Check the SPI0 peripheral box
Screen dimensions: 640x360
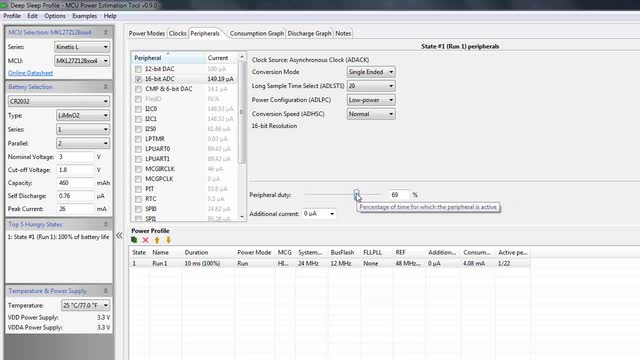pyautogui.click(x=138, y=209)
